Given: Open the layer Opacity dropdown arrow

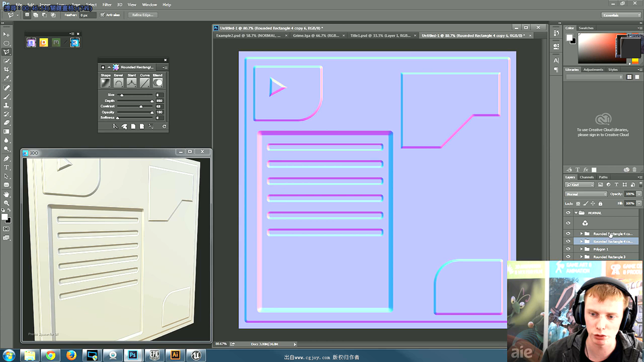Looking at the screenshot, I should point(639,194).
